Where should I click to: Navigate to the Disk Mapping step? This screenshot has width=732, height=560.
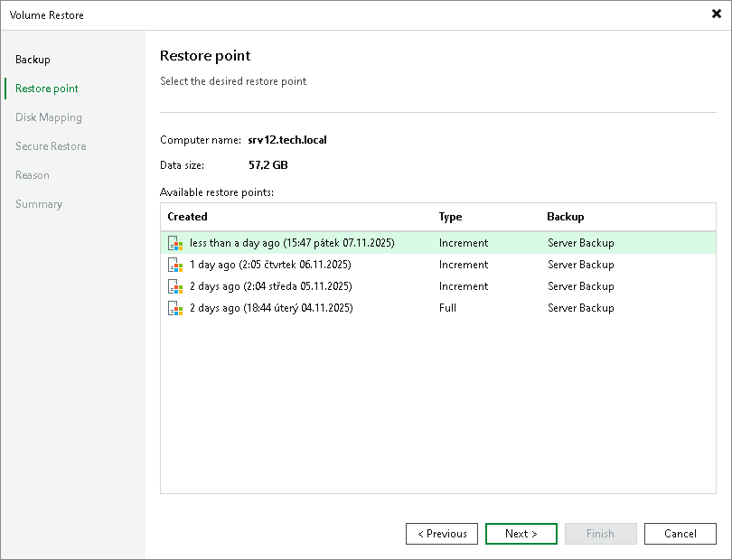point(49,117)
